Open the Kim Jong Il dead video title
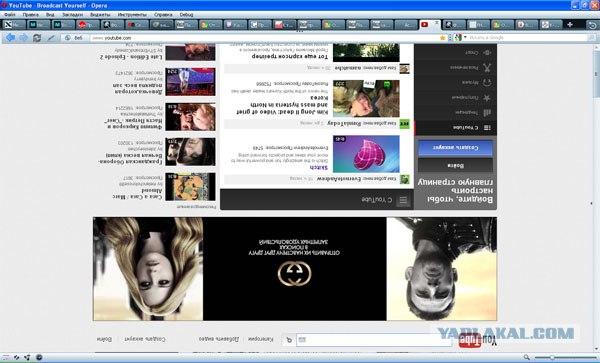Image resolution: width=600 pixels, height=363 pixels. coord(283,104)
